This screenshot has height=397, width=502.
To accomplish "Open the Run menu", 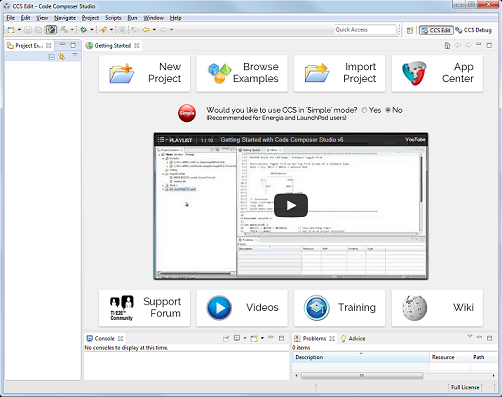I will [132, 18].
